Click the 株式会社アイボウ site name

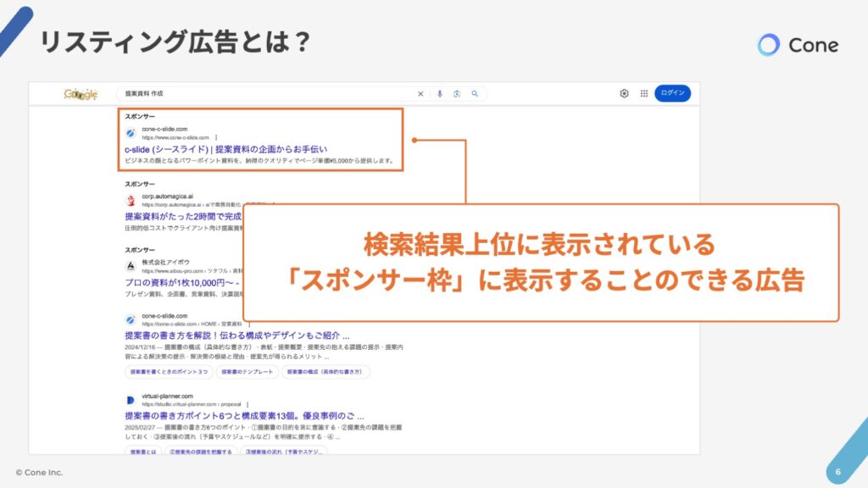click(165, 263)
